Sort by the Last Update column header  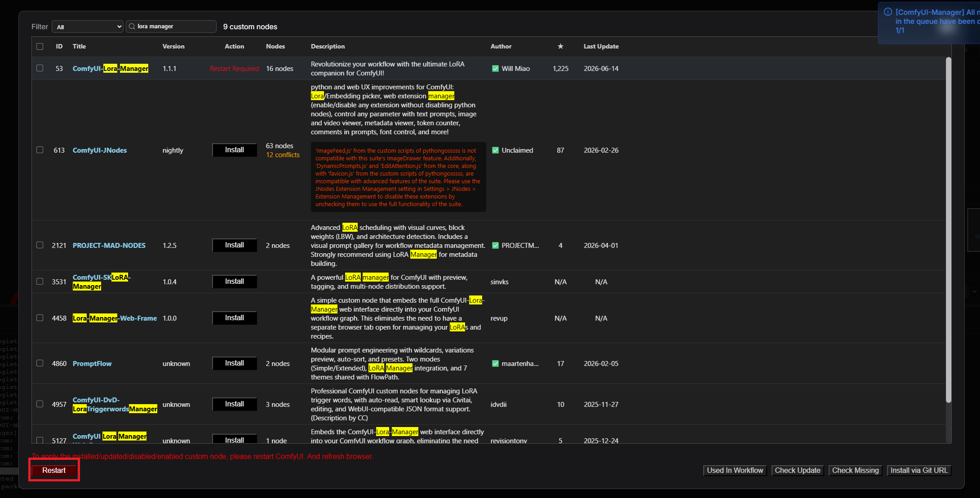(601, 46)
